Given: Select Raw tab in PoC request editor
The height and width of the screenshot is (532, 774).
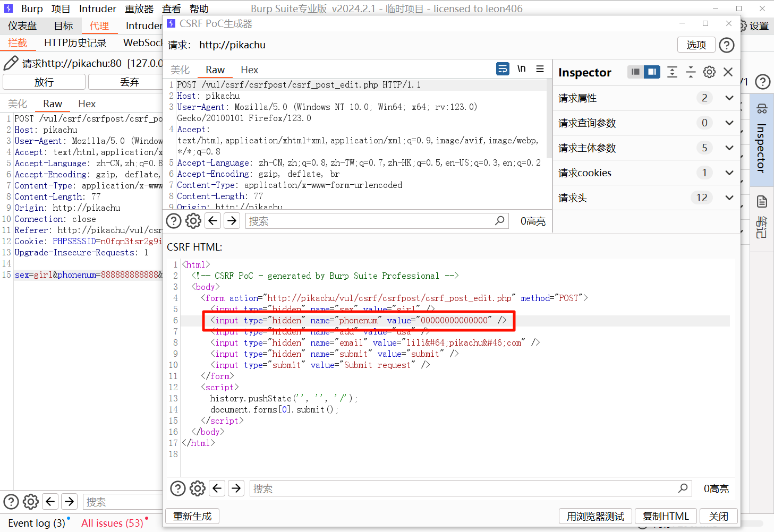Looking at the screenshot, I should click(215, 70).
